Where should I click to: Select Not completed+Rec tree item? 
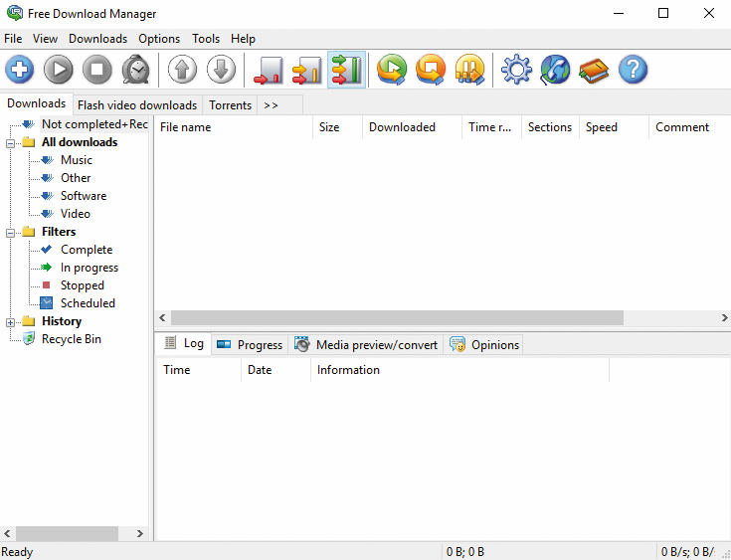tap(94, 124)
